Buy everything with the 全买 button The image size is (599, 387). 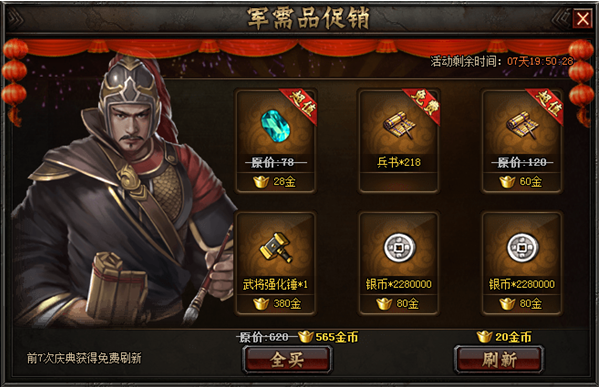point(287,359)
